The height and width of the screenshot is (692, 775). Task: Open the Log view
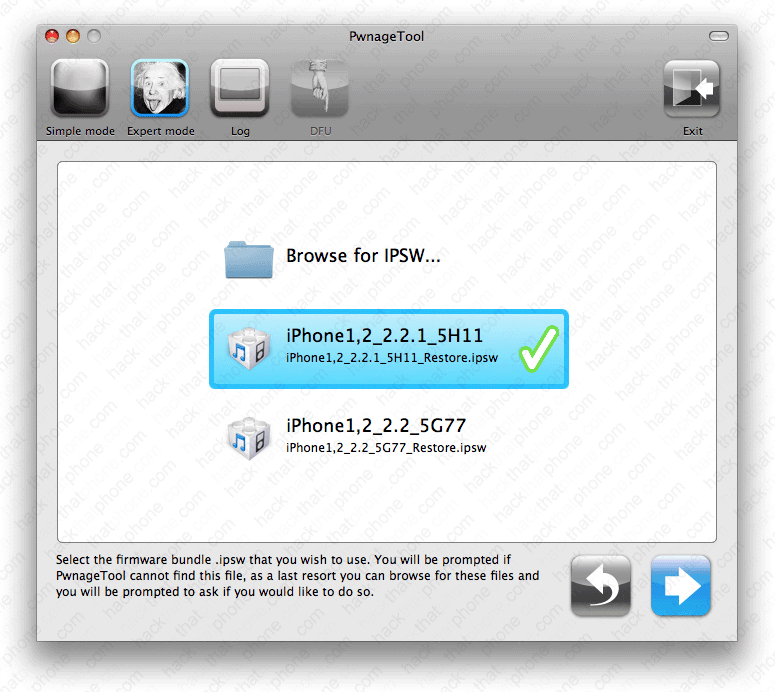pyautogui.click(x=240, y=88)
